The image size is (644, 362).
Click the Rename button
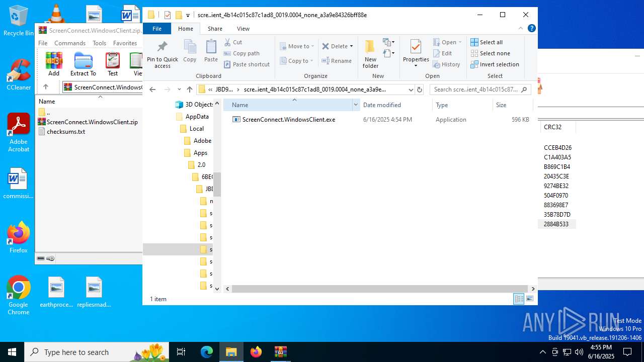[x=337, y=61]
